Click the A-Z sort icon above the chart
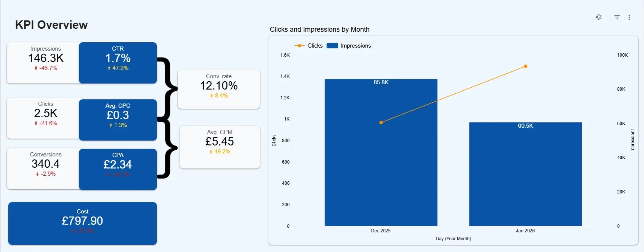Viewport: 644px width, 252px height. click(599, 17)
